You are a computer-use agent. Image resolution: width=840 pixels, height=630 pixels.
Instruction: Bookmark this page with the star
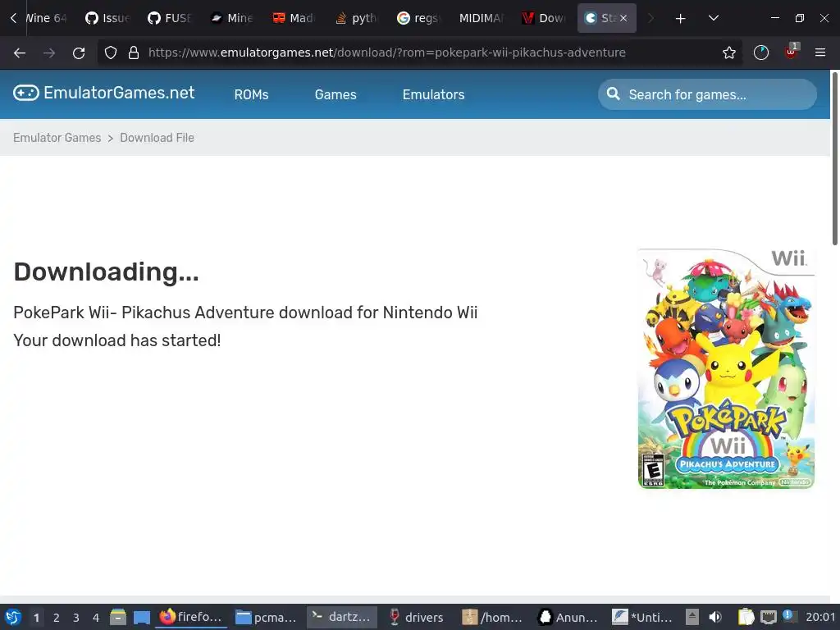pos(728,52)
